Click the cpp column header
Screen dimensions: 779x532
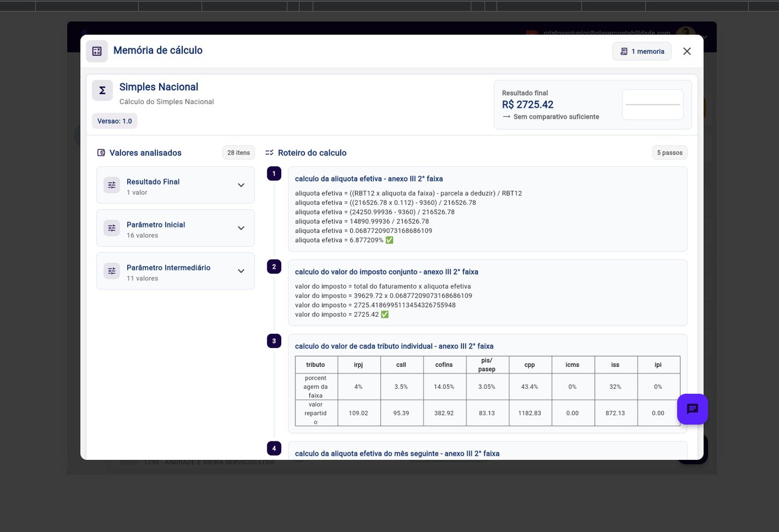click(x=530, y=365)
